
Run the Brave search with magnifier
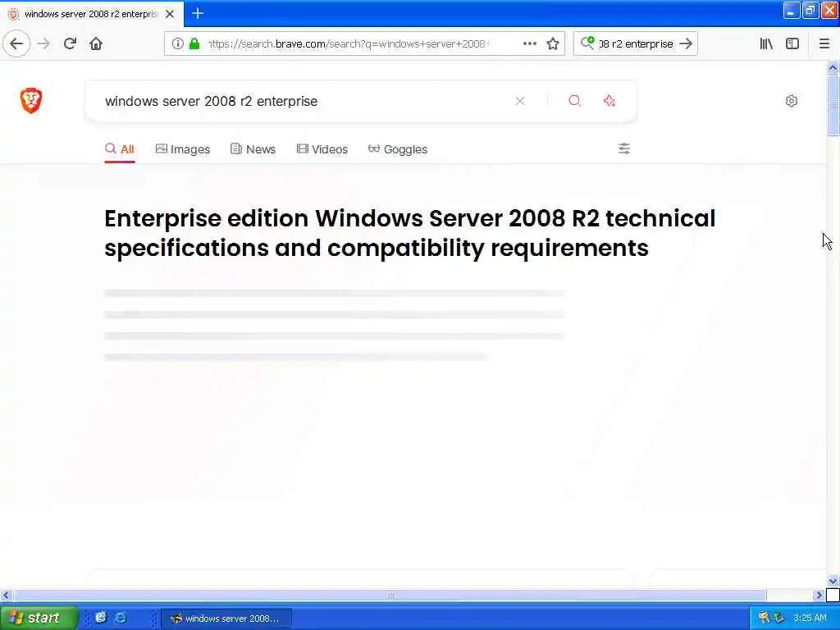pos(575,101)
